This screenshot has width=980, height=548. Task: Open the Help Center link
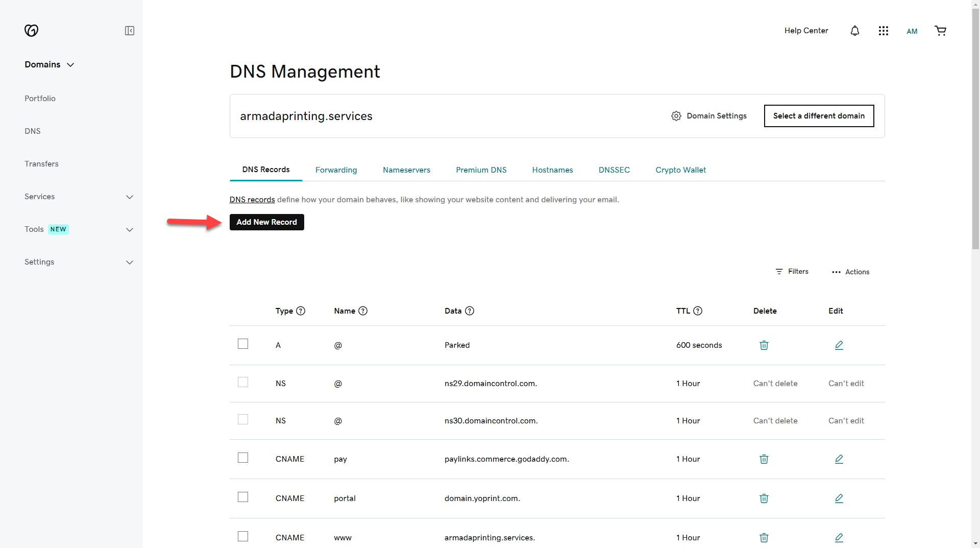(x=806, y=31)
